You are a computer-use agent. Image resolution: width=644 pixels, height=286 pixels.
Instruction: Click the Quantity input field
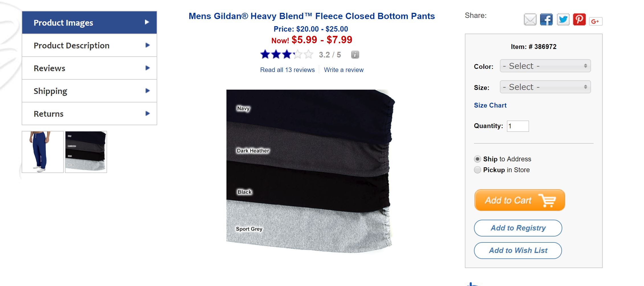(x=518, y=126)
